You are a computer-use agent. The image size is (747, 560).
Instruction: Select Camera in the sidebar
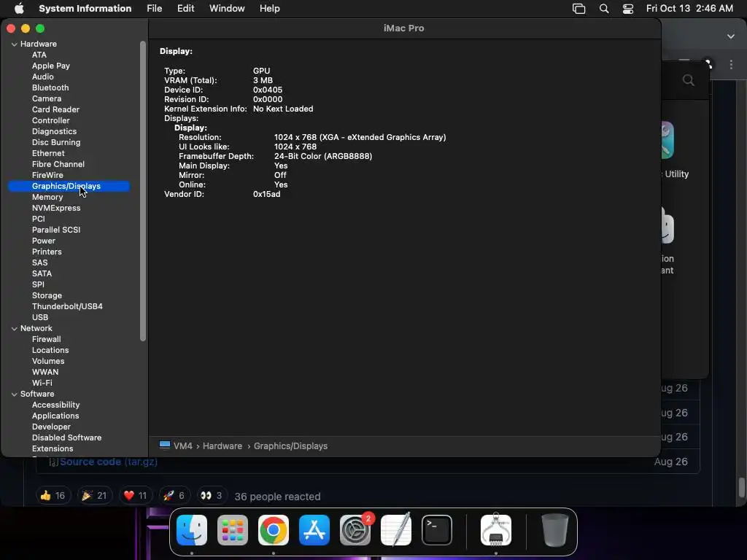pos(47,98)
